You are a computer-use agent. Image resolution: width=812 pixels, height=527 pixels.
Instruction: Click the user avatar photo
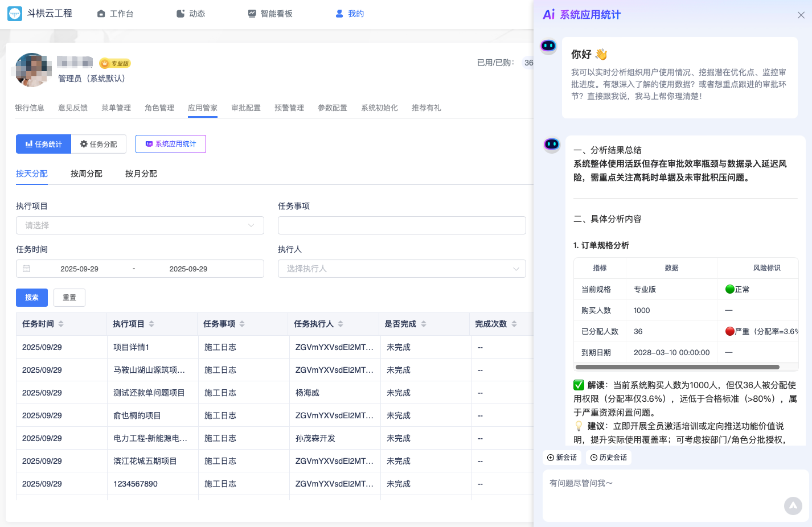tap(32, 70)
